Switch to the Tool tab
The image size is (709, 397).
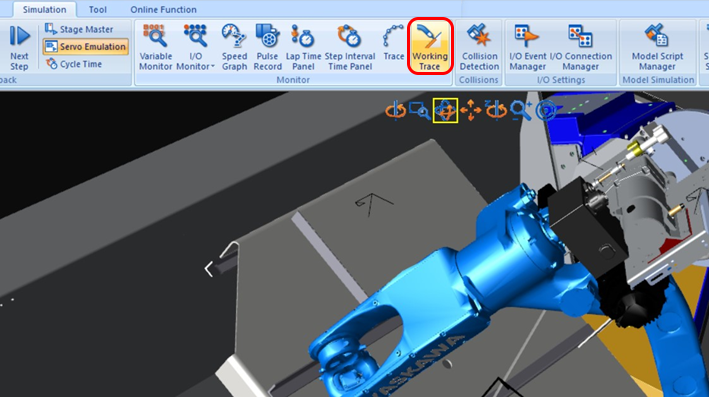[97, 9]
